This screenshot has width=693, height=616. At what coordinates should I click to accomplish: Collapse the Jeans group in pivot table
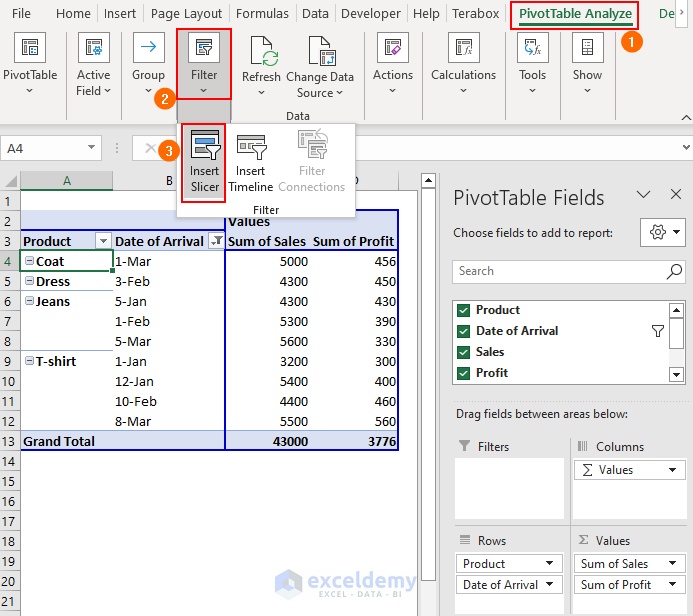point(29,302)
